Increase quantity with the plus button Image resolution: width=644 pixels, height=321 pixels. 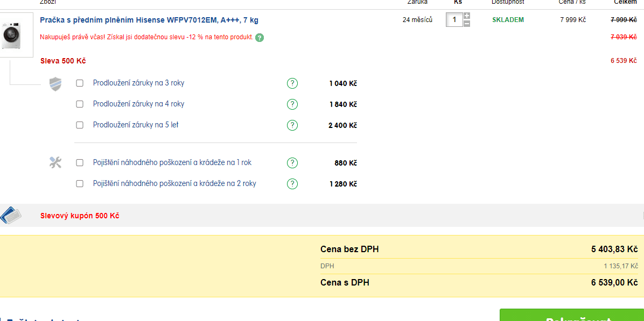466,16
